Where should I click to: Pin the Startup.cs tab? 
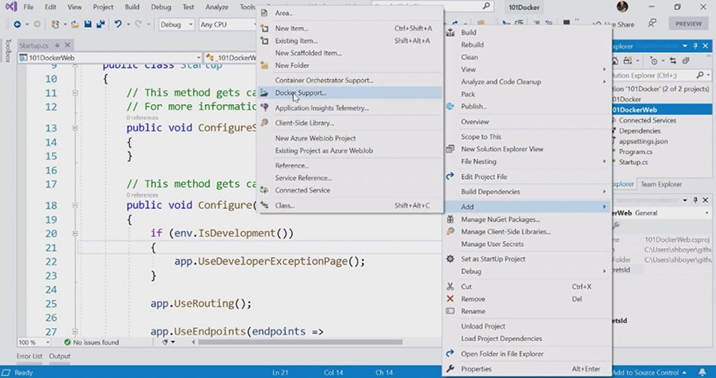pyautogui.click(x=57, y=45)
